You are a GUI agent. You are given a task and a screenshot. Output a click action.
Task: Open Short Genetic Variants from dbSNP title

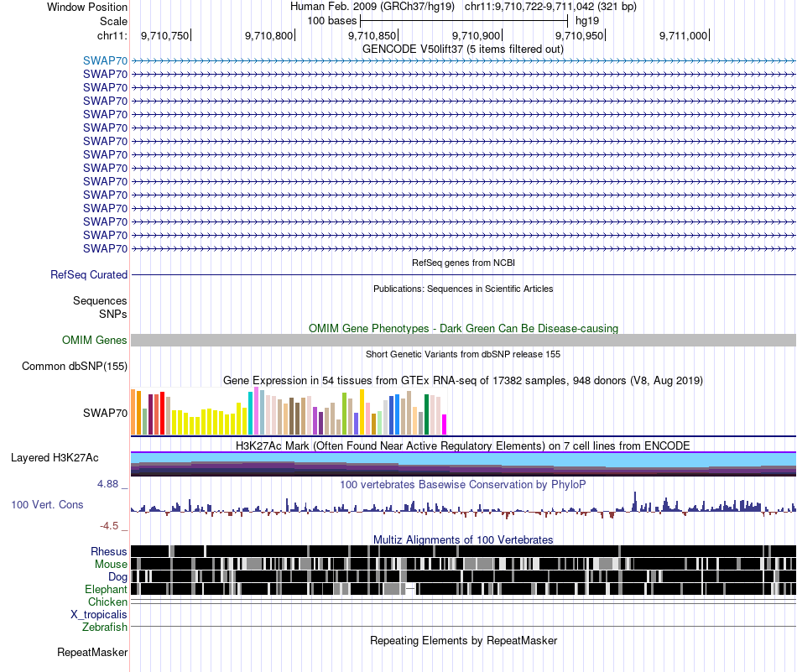463,354
